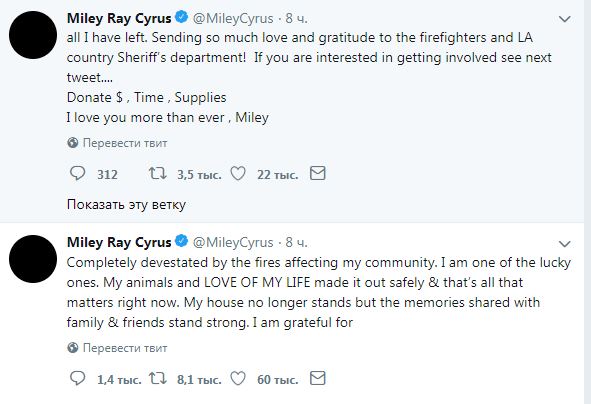Like the tweet with 60 тыс. likes
This screenshot has height=404, width=591.
[238, 378]
